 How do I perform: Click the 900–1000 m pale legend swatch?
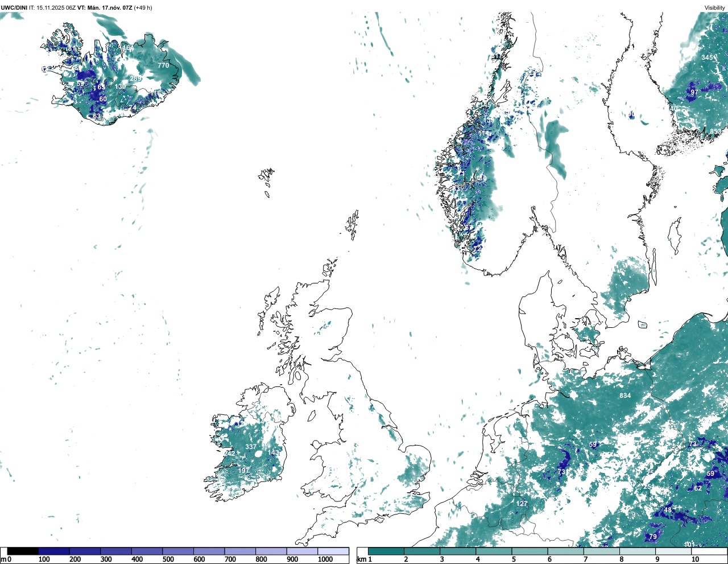click(x=302, y=551)
